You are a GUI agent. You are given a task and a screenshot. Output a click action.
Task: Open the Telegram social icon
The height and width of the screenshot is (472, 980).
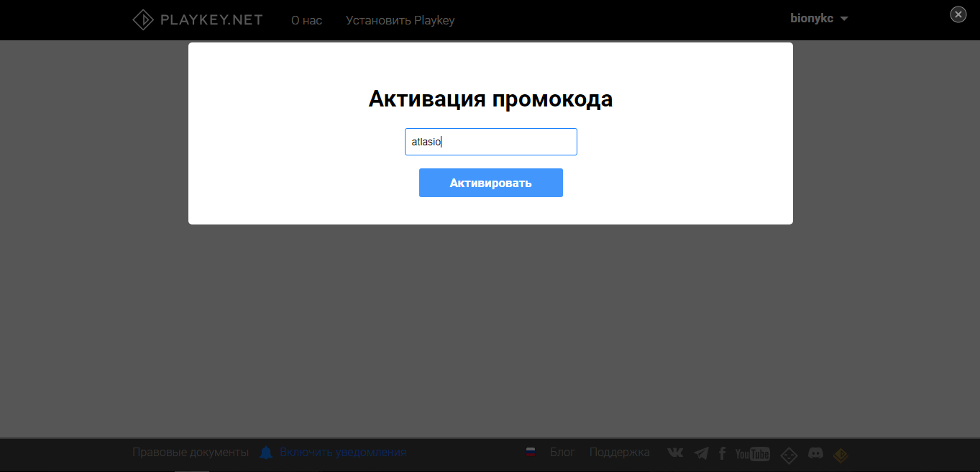(x=701, y=453)
